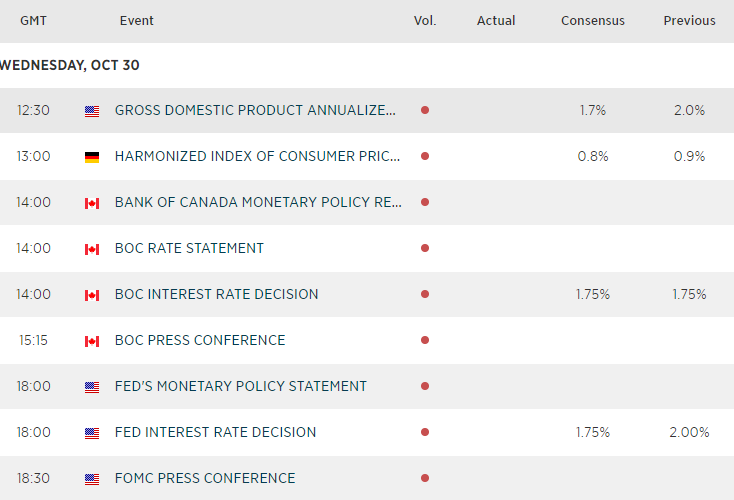
Task: Open BoC Interest Rate Decision details
Action: [x=216, y=295]
